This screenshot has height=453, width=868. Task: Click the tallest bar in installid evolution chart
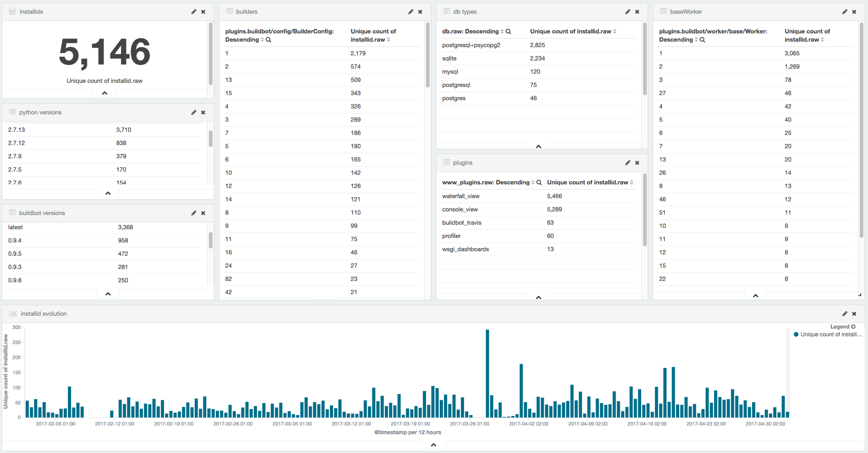coord(487,373)
